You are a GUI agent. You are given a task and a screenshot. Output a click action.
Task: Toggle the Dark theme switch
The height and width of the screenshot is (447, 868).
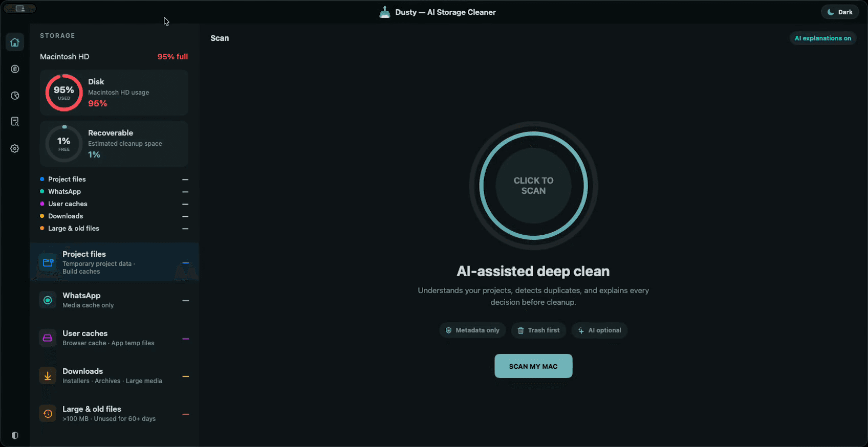(x=840, y=12)
